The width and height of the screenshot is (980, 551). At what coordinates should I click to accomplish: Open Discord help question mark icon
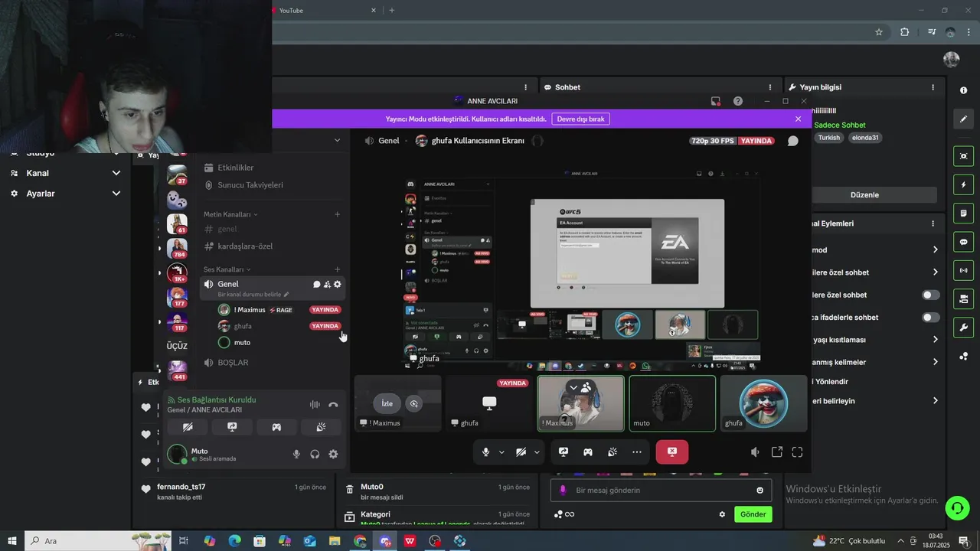click(737, 101)
